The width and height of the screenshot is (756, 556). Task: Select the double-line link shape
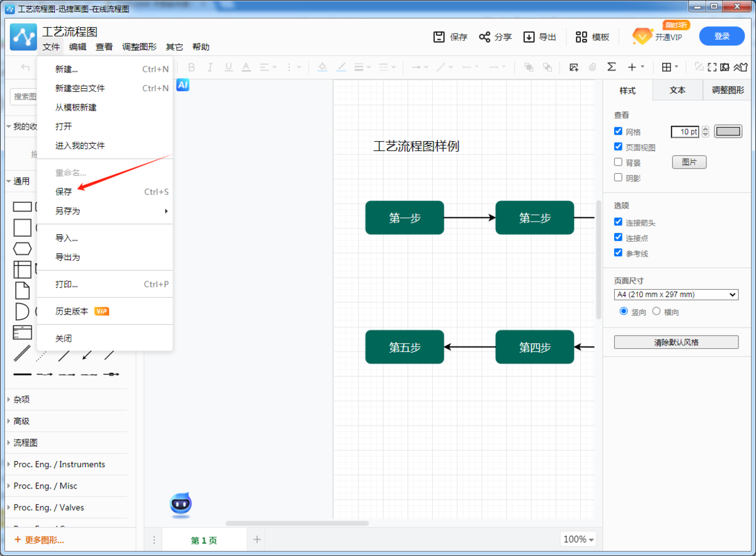pyautogui.click(x=23, y=354)
